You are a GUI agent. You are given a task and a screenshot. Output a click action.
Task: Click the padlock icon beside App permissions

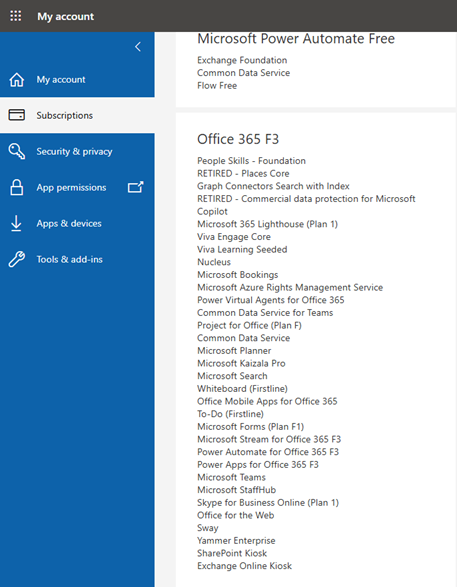tap(16, 188)
